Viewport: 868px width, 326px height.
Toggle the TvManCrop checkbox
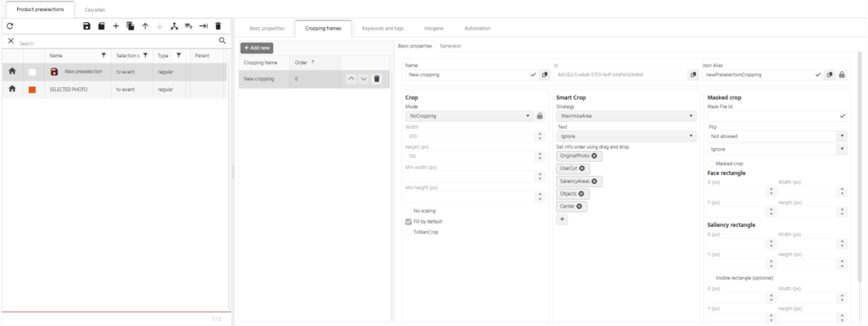[x=409, y=232]
